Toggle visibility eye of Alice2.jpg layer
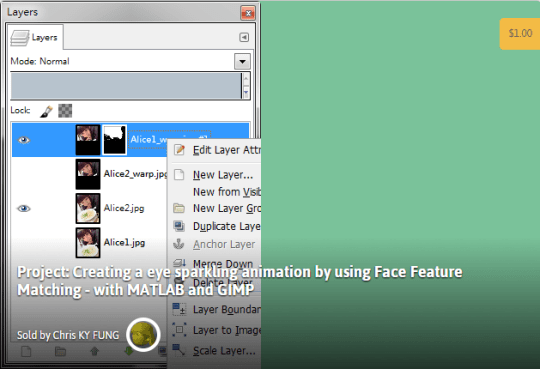The height and width of the screenshot is (369, 540). (x=24, y=208)
